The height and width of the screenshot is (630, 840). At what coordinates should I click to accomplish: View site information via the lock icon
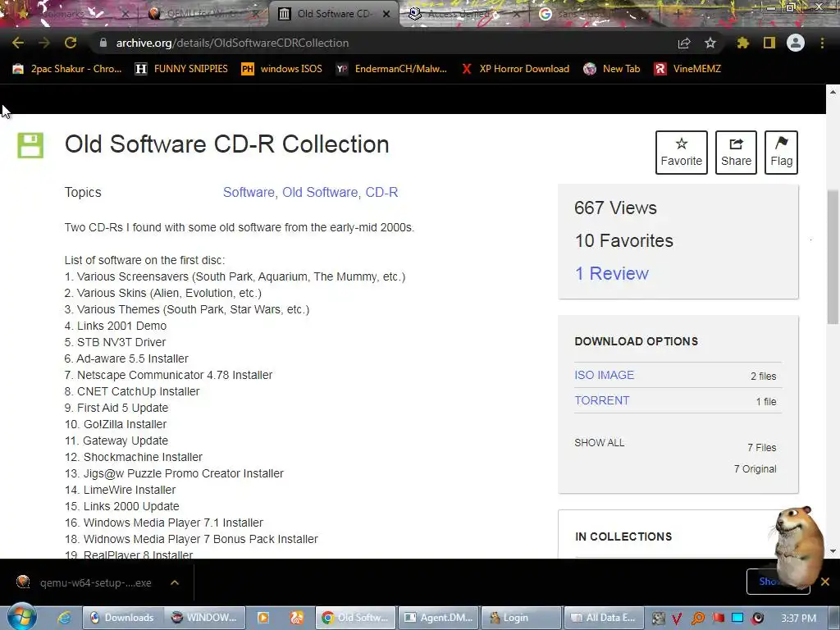pos(103,43)
